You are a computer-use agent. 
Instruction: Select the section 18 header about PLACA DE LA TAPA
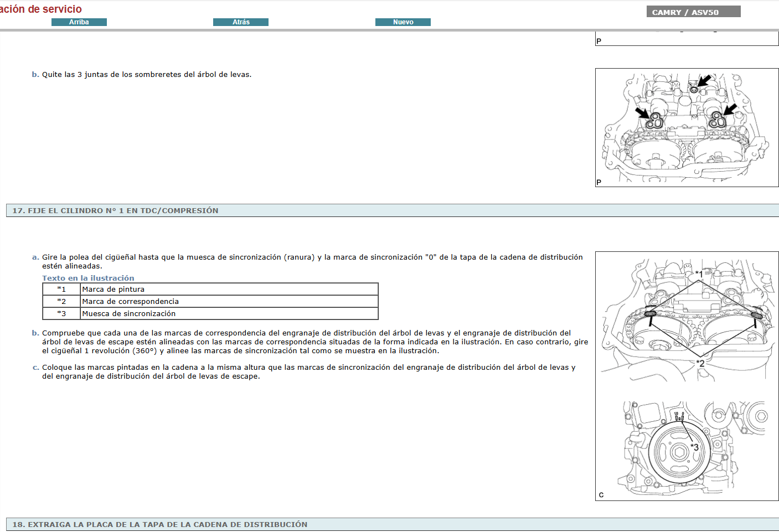159,524
